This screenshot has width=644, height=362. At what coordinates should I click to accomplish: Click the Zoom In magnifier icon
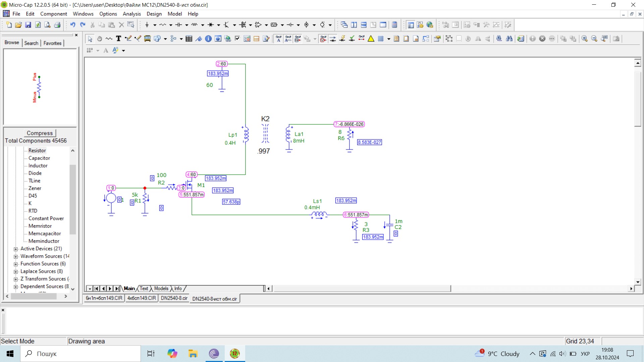click(x=585, y=39)
